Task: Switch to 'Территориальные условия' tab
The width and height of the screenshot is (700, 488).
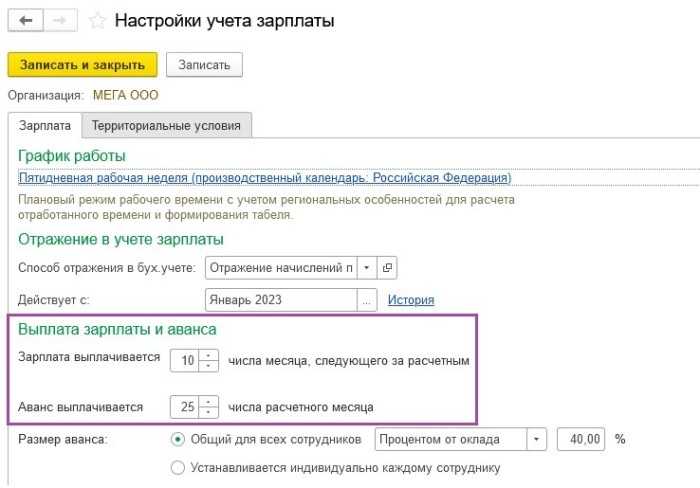Action: 166,125
